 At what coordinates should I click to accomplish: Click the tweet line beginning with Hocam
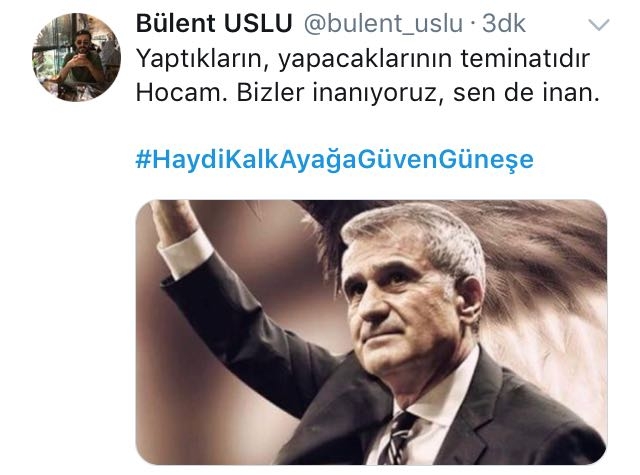point(367,93)
